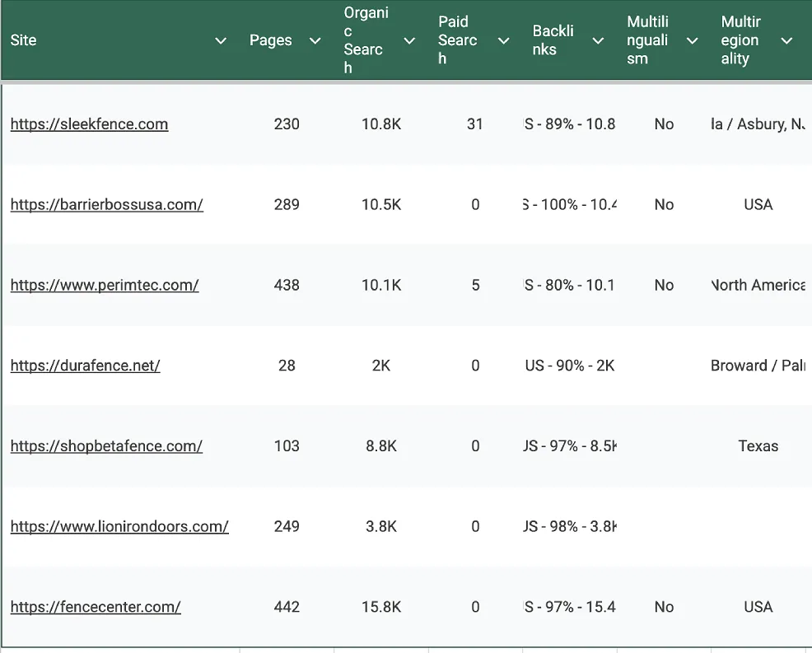
Task: Click the Paid Search column dropdown arrow
Action: (x=503, y=41)
